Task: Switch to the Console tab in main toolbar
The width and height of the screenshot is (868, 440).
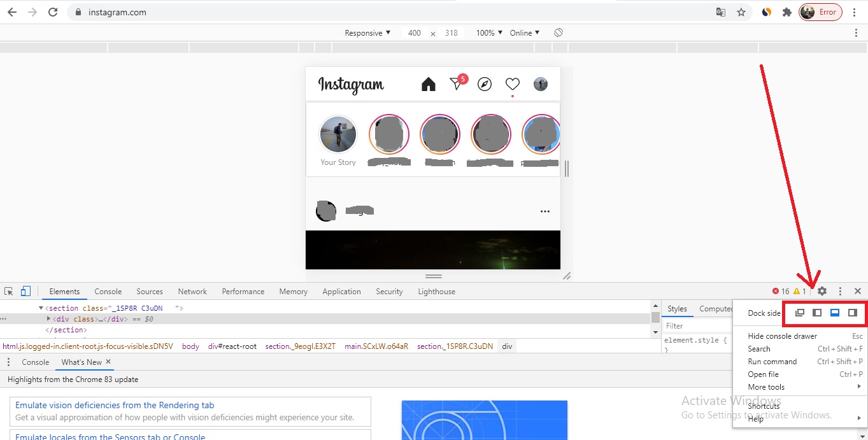Action: tap(108, 291)
